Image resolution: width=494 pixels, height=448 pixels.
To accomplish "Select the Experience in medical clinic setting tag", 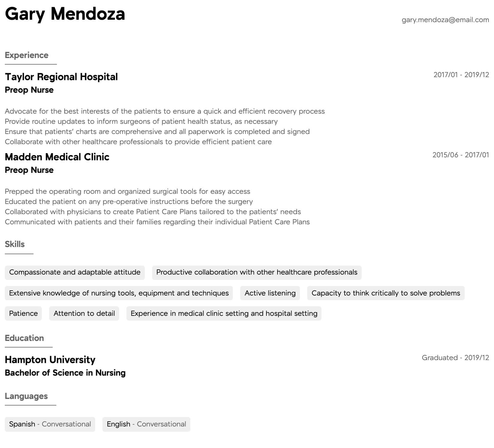I will tap(224, 313).
